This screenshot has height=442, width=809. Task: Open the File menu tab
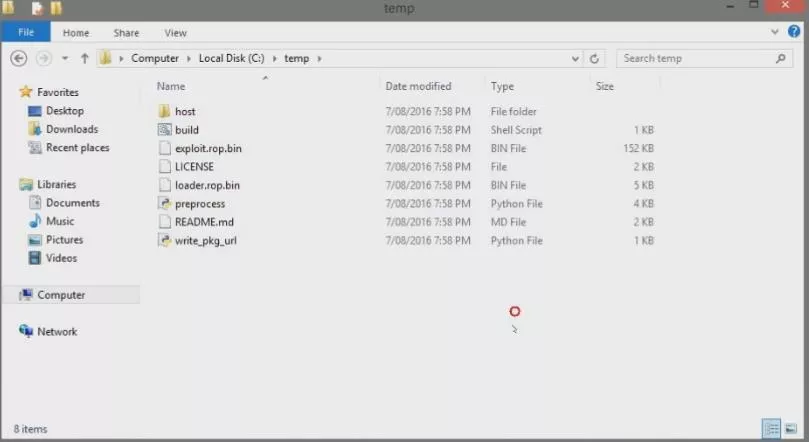coord(26,33)
